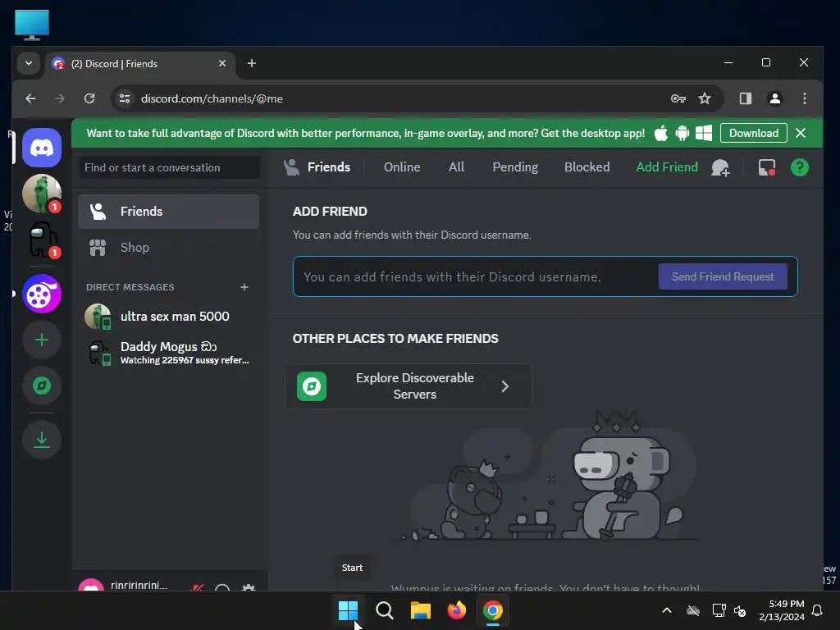Viewport: 840px width, 630px height.
Task: Select the Blocked tab
Action: point(587,167)
